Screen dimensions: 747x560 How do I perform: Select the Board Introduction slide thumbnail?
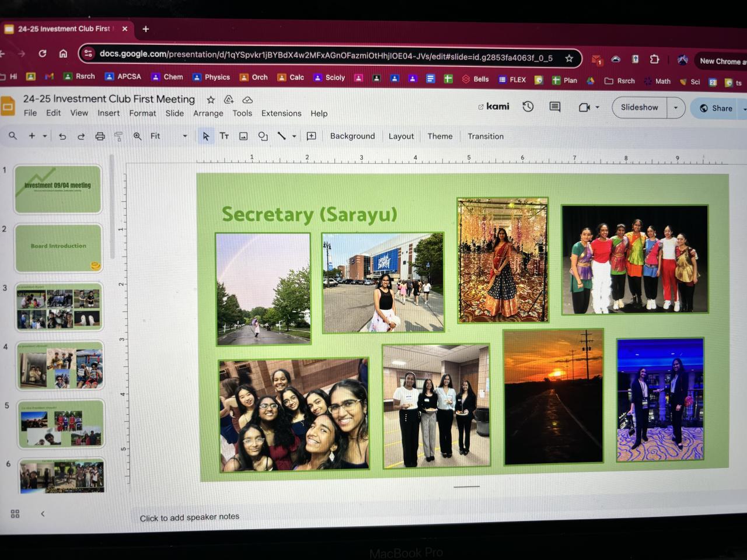pos(58,248)
